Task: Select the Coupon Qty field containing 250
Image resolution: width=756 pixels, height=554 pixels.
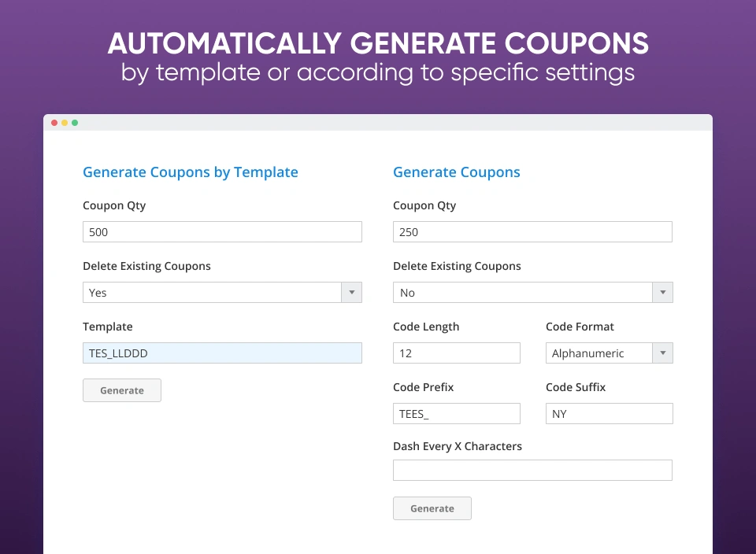Action: [532, 231]
